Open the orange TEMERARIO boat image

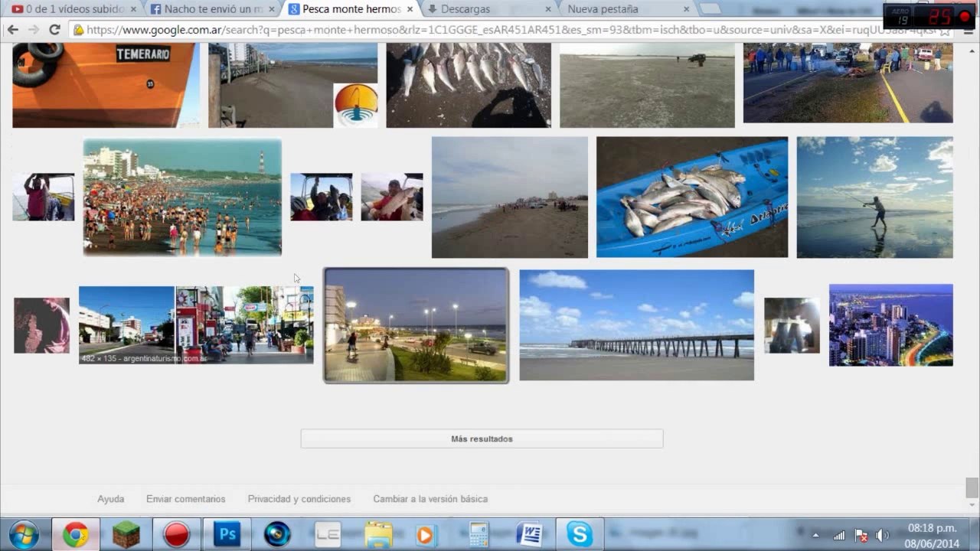click(105, 85)
